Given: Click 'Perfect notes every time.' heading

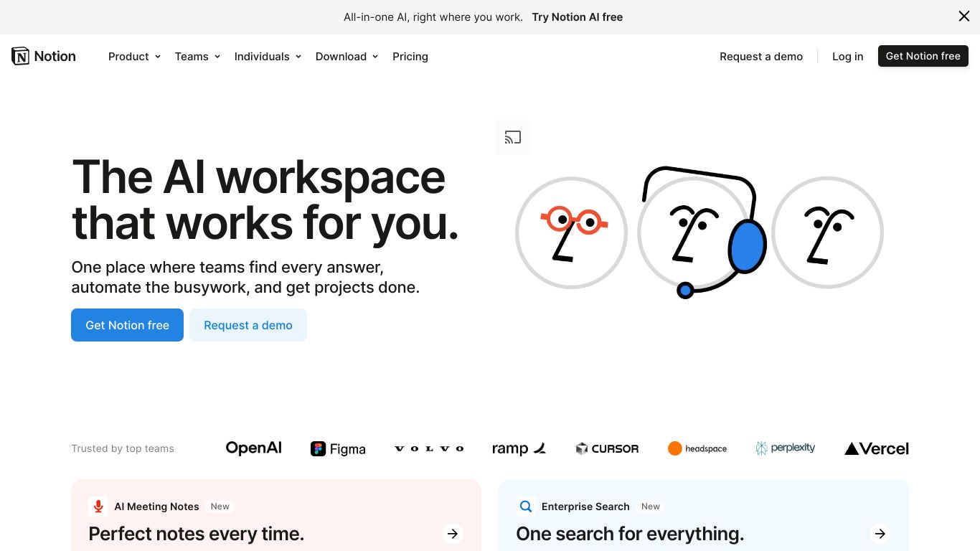Looking at the screenshot, I should coord(197,534).
